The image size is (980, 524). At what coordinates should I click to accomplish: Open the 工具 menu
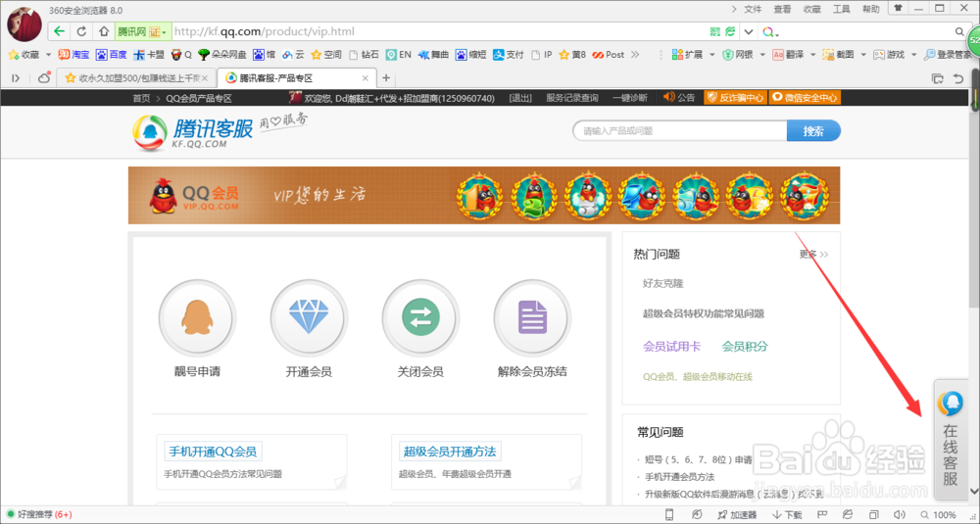pos(841,9)
